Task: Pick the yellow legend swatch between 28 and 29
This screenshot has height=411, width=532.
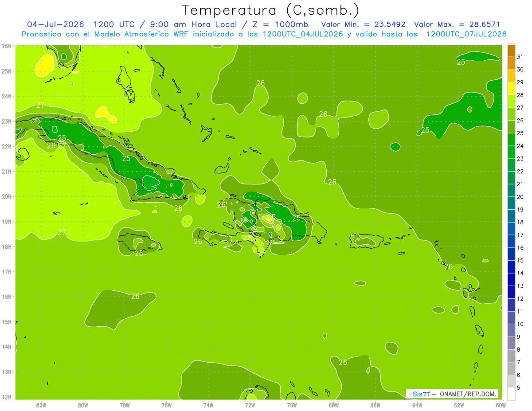Action: (x=512, y=89)
